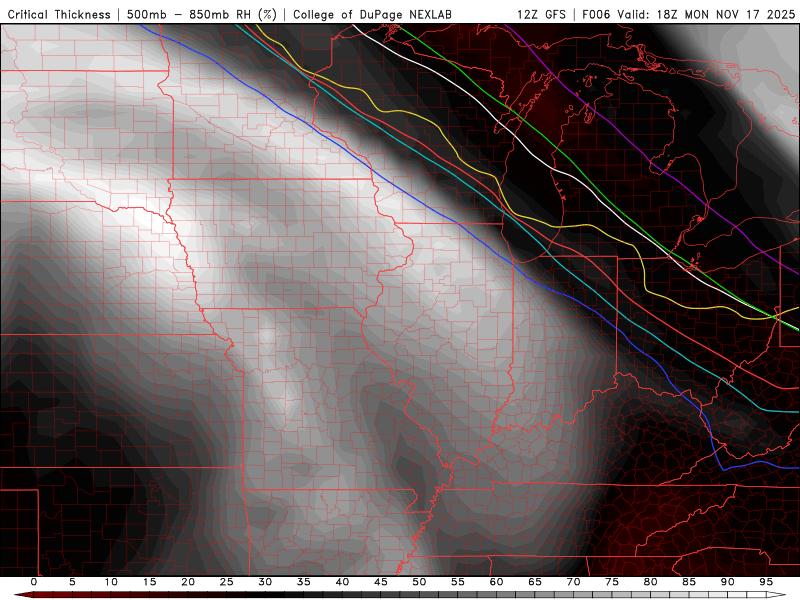
Task: Click the '85' value on color scale
Action: [689, 582]
